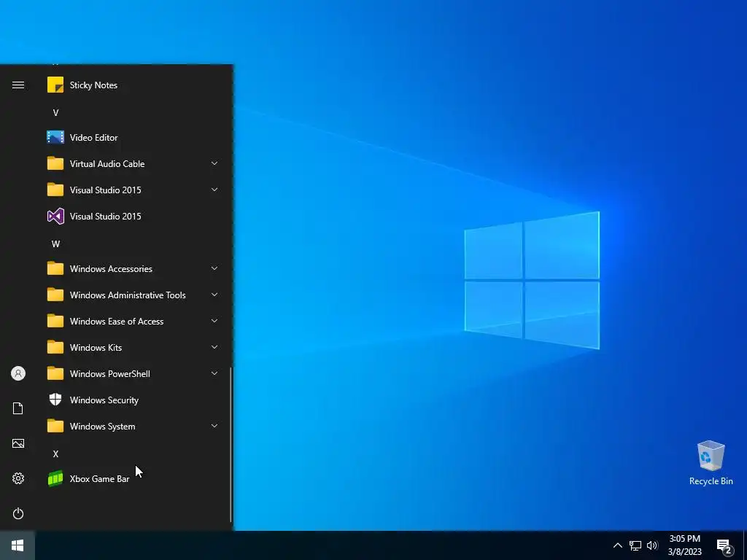Click the app list scrollbar thumb
The image size is (747, 560).
pos(231,445)
